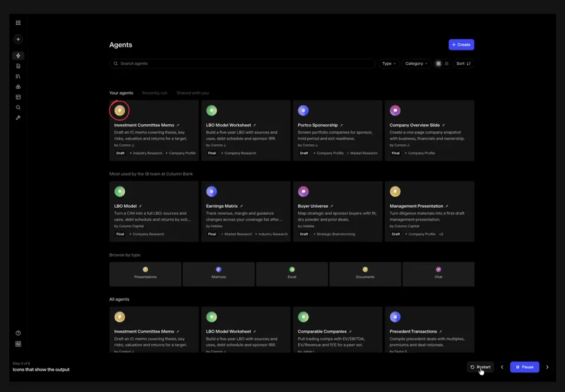
Task: Browse agents by Matrices type
Action: click(219, 274)
